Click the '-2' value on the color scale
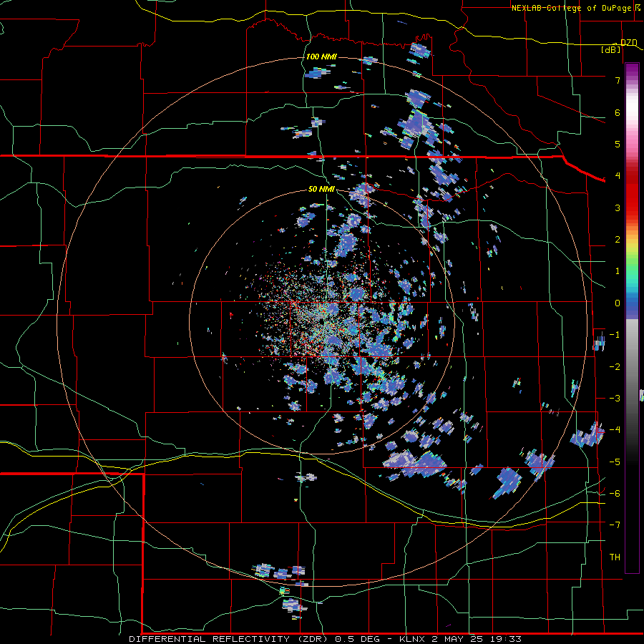 (x=615, y=367)
